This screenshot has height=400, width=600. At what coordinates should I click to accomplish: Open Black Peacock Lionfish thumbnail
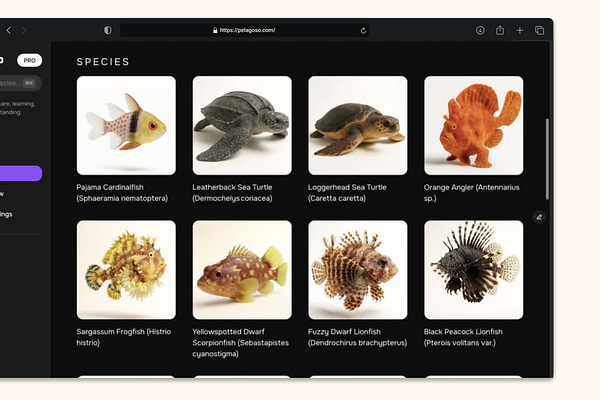tap(474, 270)
